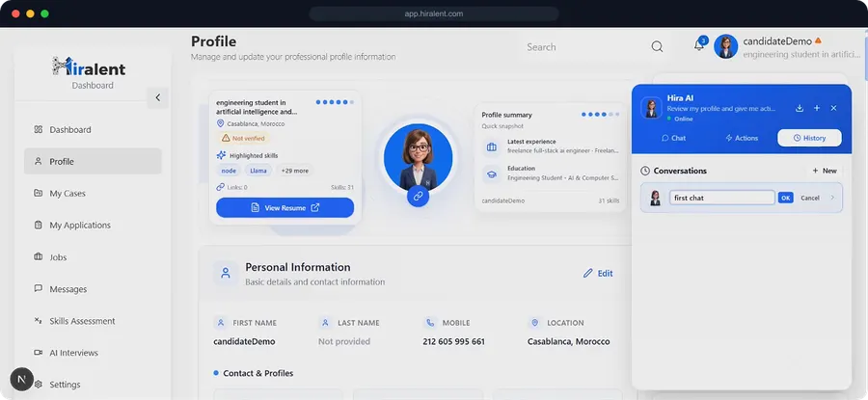Click the Location value Casablanca, Morocco
The image size is (868, 400).
pos(568,341)
